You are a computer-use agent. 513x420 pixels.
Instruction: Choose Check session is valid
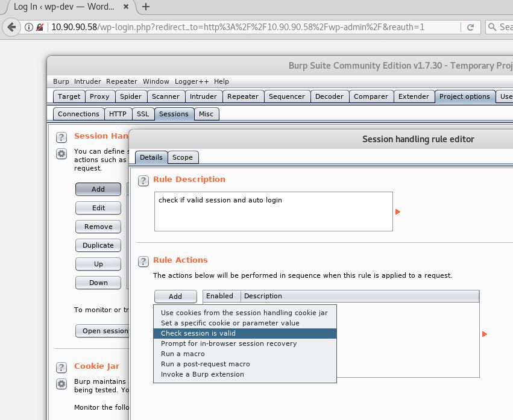click(x=245, y=333)
